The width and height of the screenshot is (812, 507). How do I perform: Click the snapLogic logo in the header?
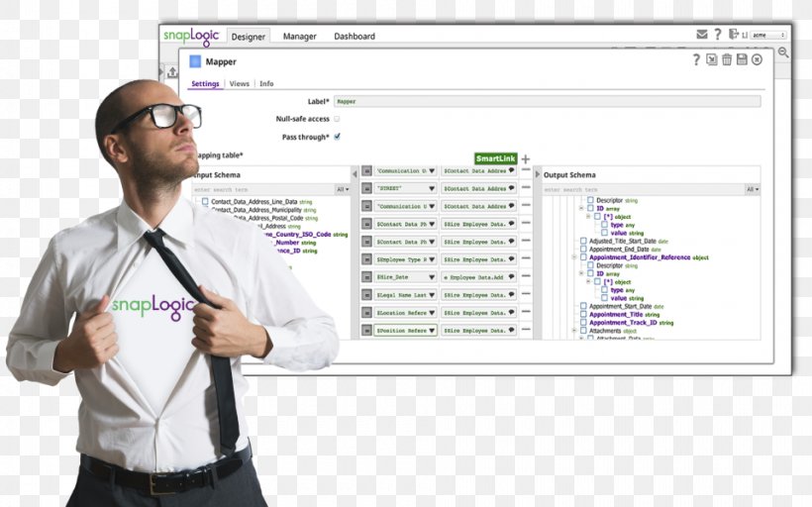(x=191, y=37)
